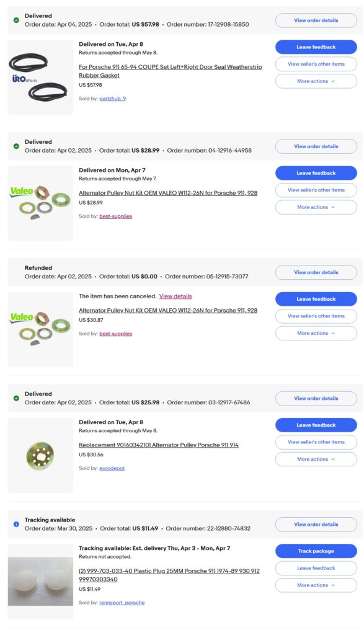Viewport: 364px width, 635px height.
Task: Open View details for the canceled item
Action: 175,296
